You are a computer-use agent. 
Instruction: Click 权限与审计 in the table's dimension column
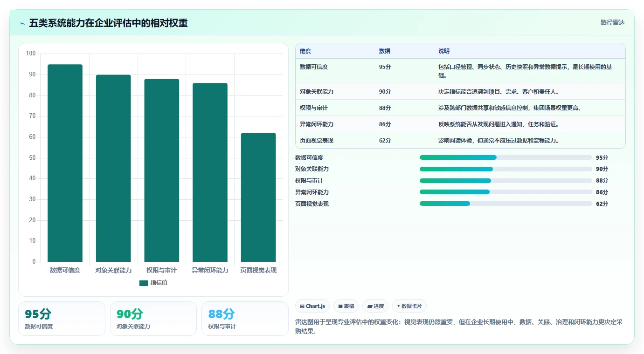point(314,108)
